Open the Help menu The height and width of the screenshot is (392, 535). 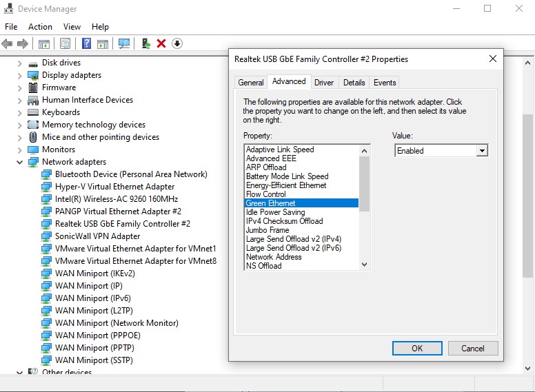[x=101, y=27]
